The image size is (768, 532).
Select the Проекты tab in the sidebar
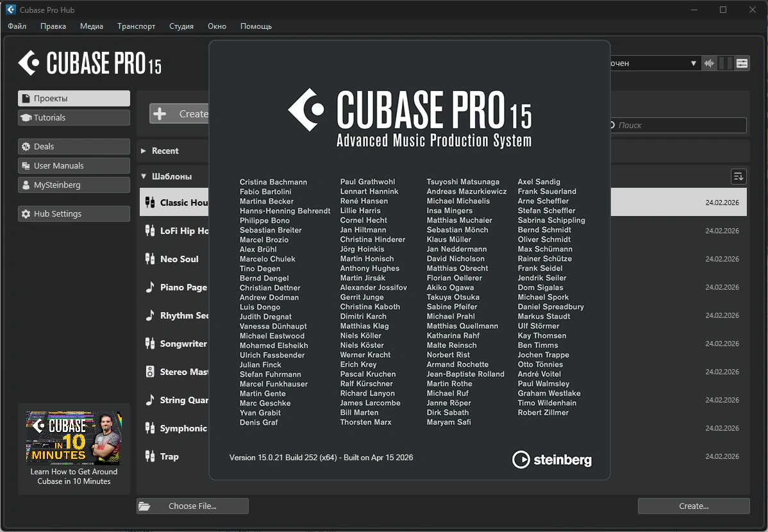(x=74, y=98)
